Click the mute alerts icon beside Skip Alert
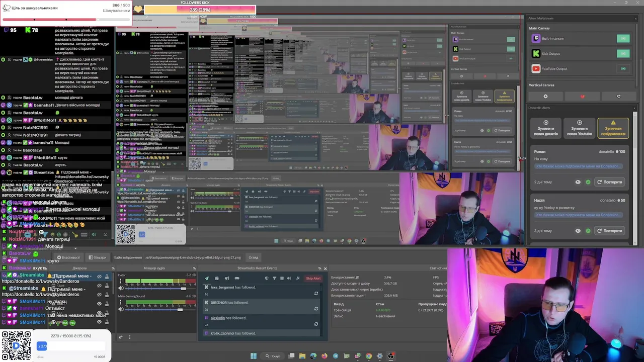The width and height of the screenshot is (644, 362). coord(298,278)
